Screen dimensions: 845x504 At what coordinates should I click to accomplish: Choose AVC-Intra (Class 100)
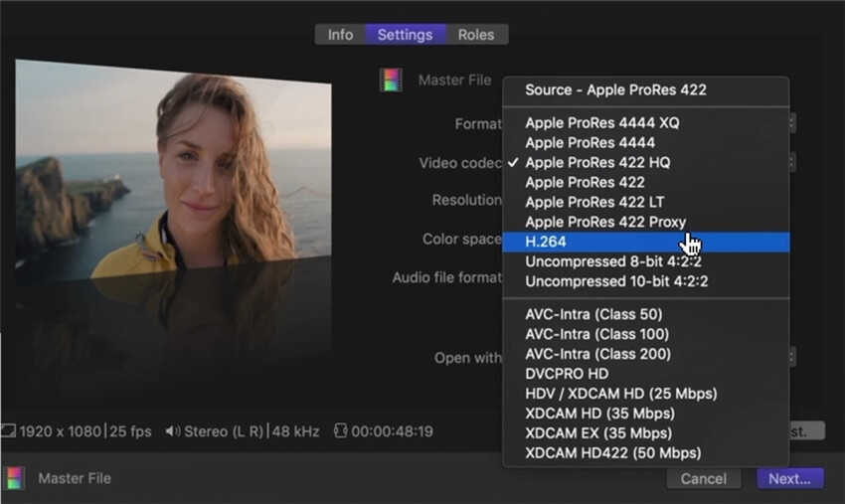pos(645,334)
